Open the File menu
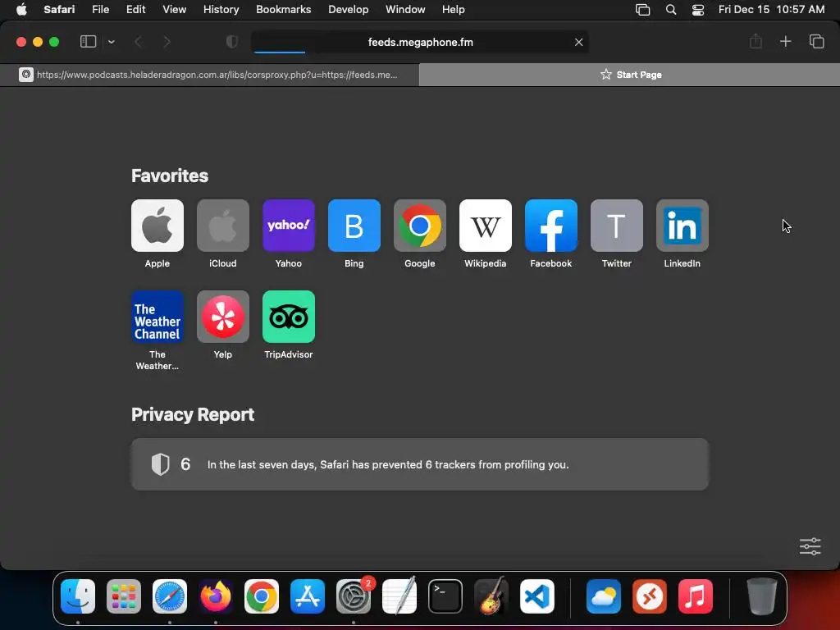This screenshot has height=630, width=840. click(x=100, y=10)
